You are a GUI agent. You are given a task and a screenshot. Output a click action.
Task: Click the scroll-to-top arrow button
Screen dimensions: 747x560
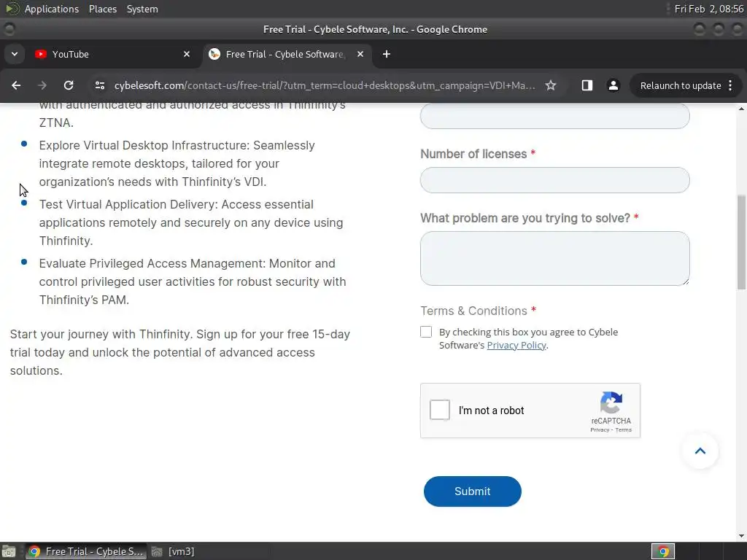700,451
